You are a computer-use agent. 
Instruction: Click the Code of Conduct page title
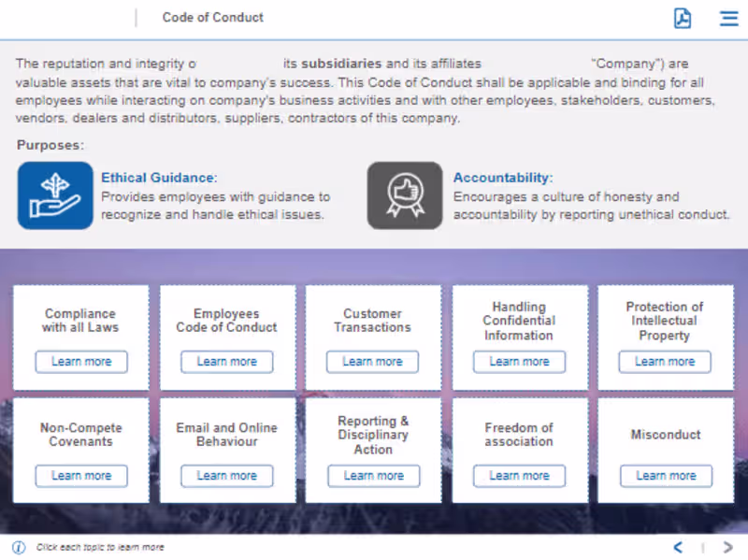213,18
